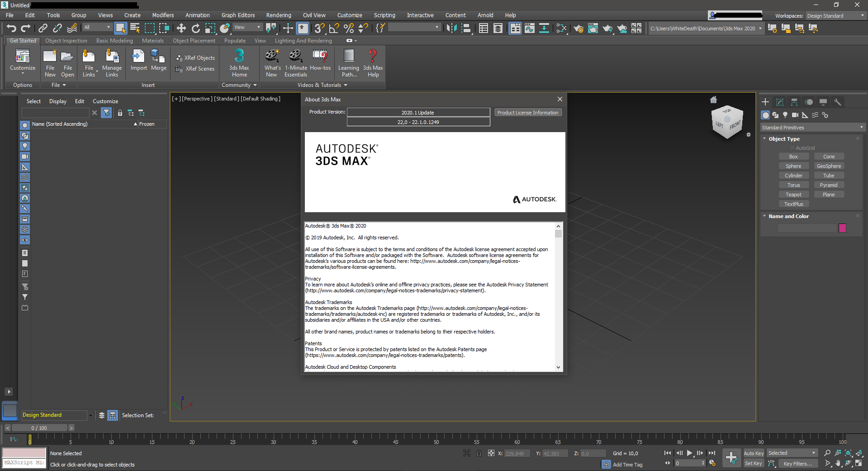Image resolution: width=868 pixels, height=471 pixels.
Task: Open the Rendering menu
Action: 278,15
